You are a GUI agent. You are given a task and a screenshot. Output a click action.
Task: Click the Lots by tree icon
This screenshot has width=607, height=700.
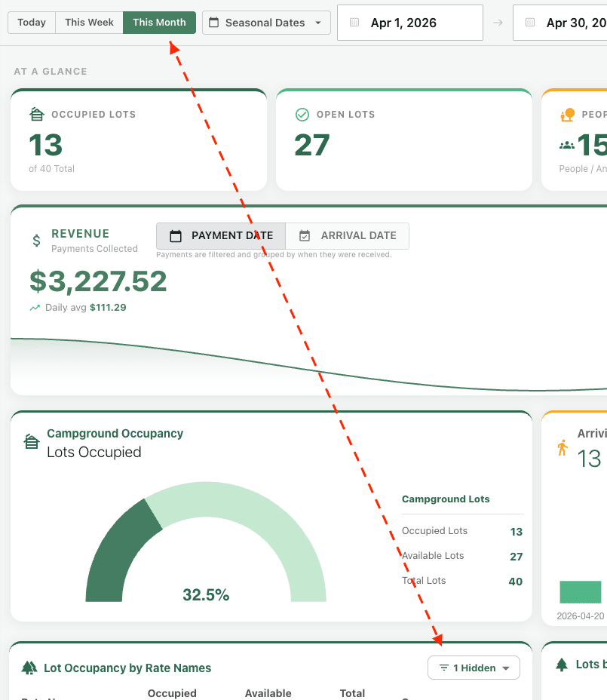point(562,665)
